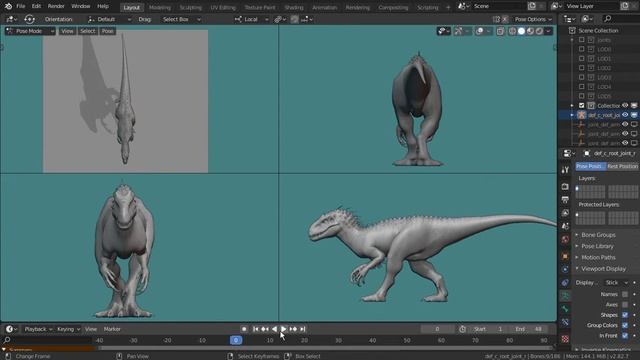Jump to the previous keyframe
The width and height of the screenshot is (640, 360).
pos(265,329)
